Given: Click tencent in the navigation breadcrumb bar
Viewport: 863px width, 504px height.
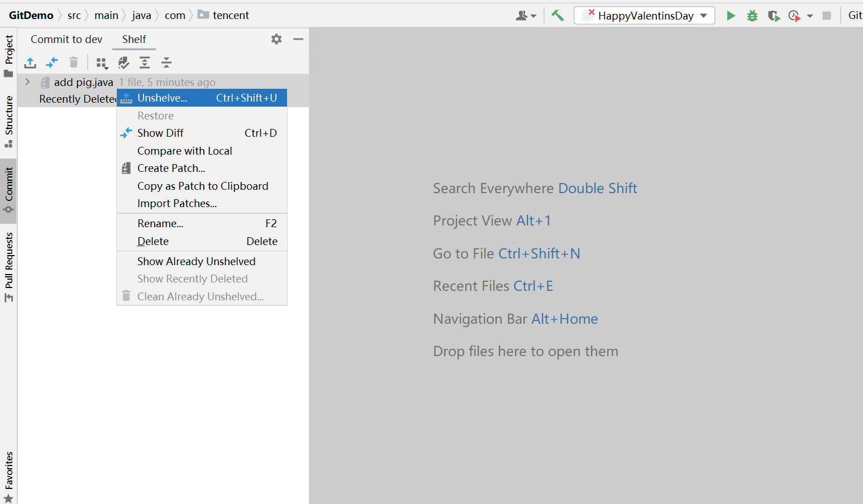Looking at the screenshot, I should pyautogui.click(x=230, y=15).
